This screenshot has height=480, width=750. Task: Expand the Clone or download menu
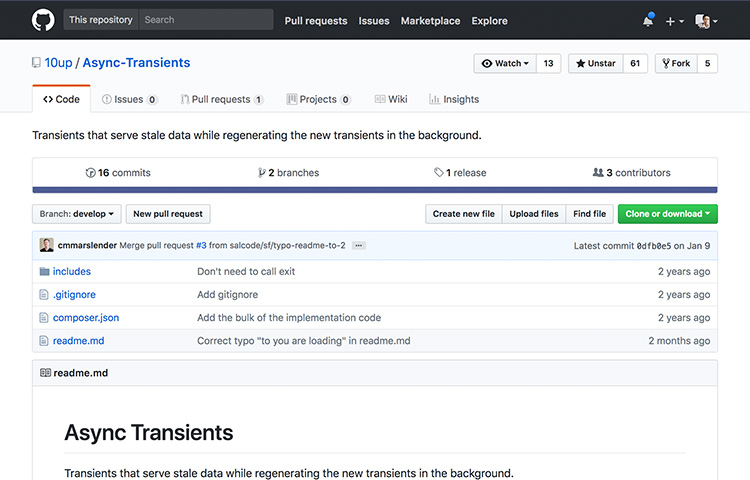(668, 214)
